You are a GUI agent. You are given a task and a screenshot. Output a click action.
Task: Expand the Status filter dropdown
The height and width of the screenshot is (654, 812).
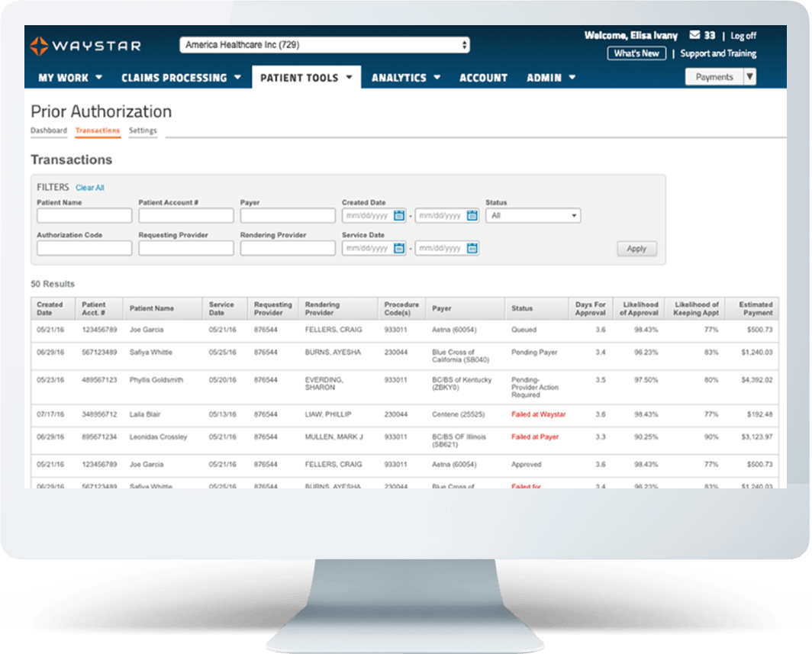(533, 216)
